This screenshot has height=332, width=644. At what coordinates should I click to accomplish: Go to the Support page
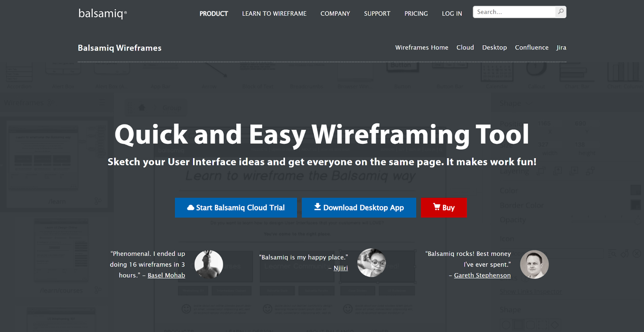pos(377,13)
